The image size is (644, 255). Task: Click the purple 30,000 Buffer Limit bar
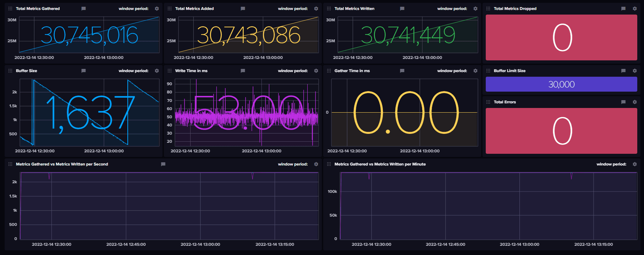click(561, 84)
